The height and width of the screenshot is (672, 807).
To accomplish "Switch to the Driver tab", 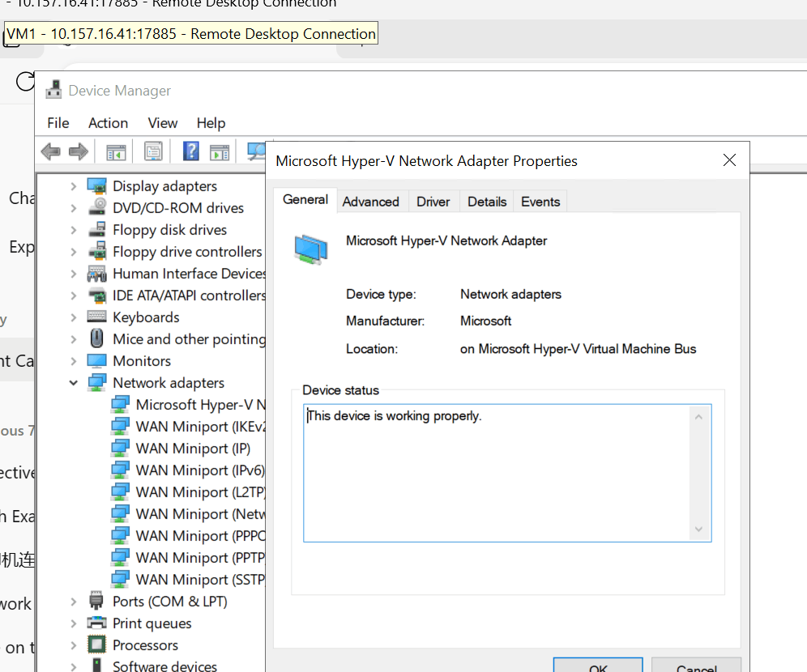I will pyautogui.click(x=433, y=202).
